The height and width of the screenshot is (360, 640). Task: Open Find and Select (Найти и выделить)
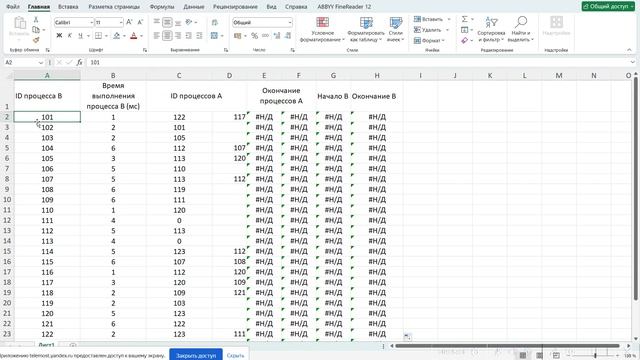521,29
